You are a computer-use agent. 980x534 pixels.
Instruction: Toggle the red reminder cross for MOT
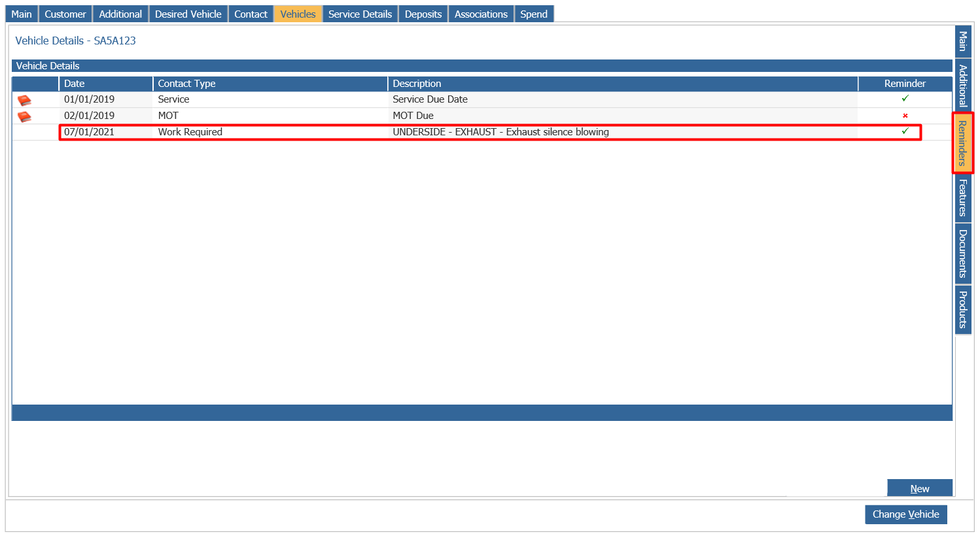pyautogui.click(x=905, y=116)
